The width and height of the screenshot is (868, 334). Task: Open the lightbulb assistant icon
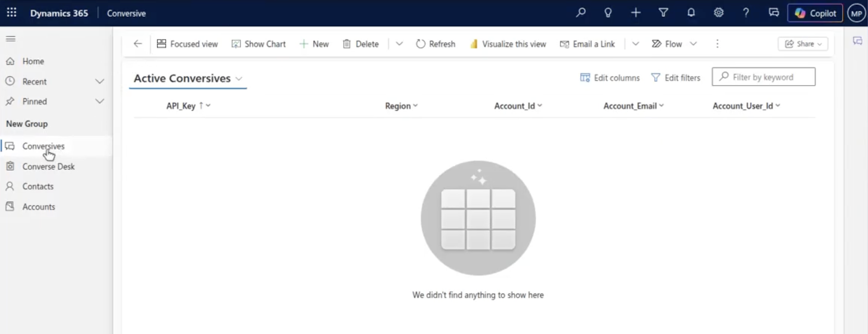click(608, 13)
